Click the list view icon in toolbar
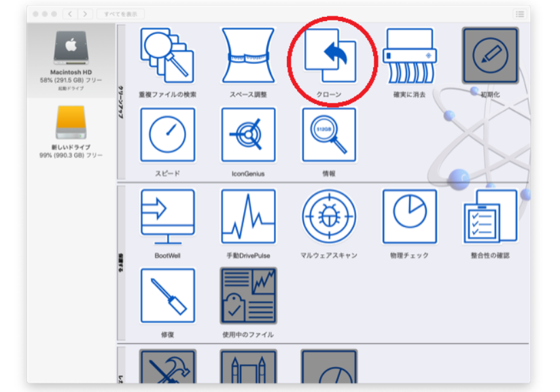The width and height of the screenshot is (560, 392). (x=520, y=14)
